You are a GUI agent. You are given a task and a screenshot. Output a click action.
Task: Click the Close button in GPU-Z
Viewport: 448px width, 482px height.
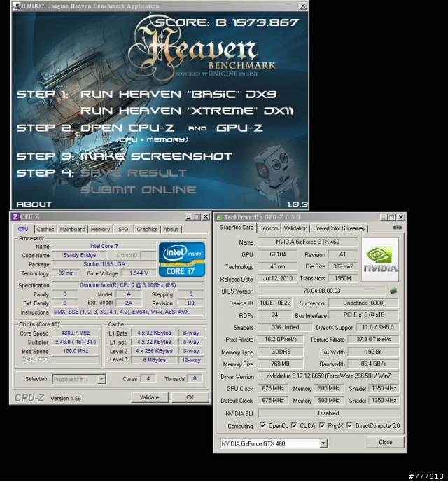point(386,442)
